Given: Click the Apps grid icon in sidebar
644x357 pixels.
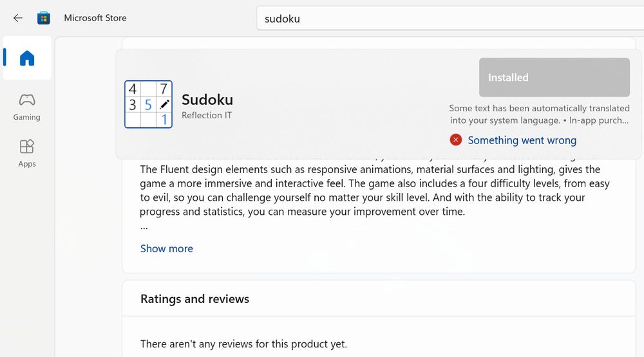Looking at the screenshot, I should point(27,146).
